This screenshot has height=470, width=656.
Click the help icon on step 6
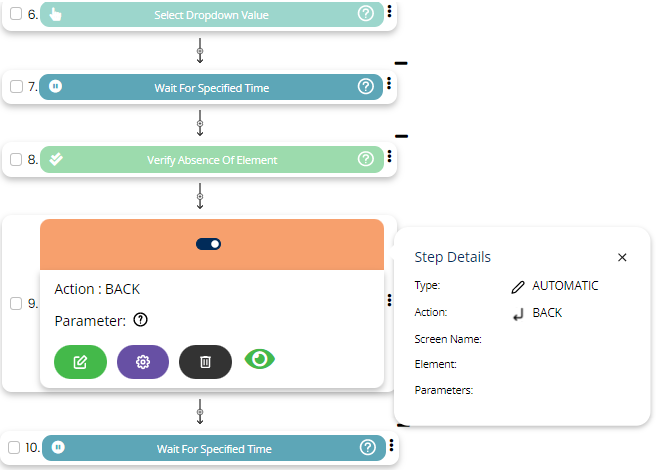point(365,14)
